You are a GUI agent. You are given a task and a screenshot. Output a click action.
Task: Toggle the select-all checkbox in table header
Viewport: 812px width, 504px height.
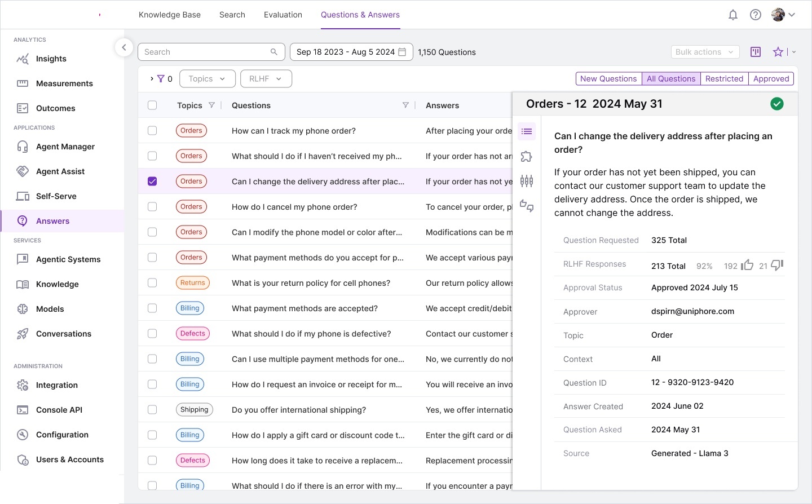152,105
